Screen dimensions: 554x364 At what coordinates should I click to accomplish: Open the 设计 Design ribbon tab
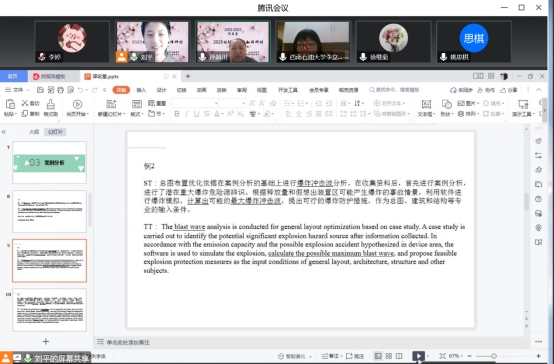click(x=161, y=90)
